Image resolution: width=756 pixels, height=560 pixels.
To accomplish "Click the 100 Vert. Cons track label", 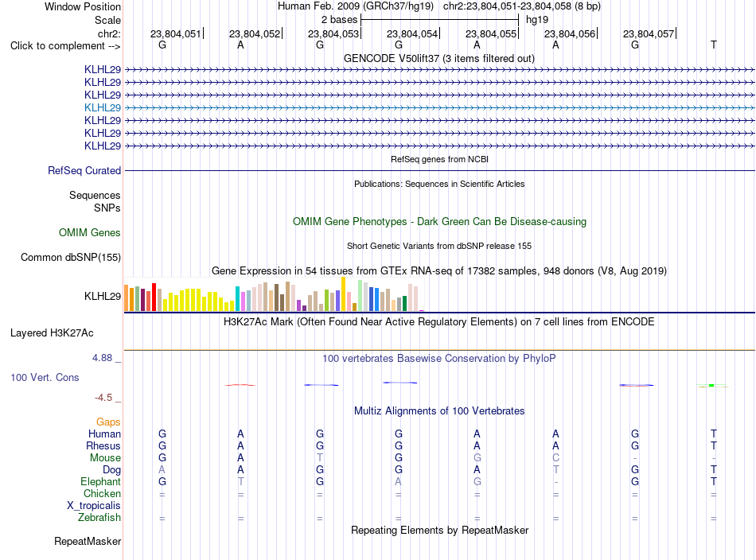I will tap(45, 377).
